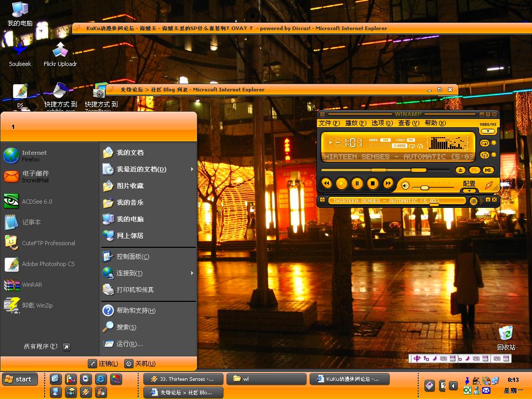Screen dimensions: 532x399
Task: Click the 关机(U) shutdown button
Action: 140,364
